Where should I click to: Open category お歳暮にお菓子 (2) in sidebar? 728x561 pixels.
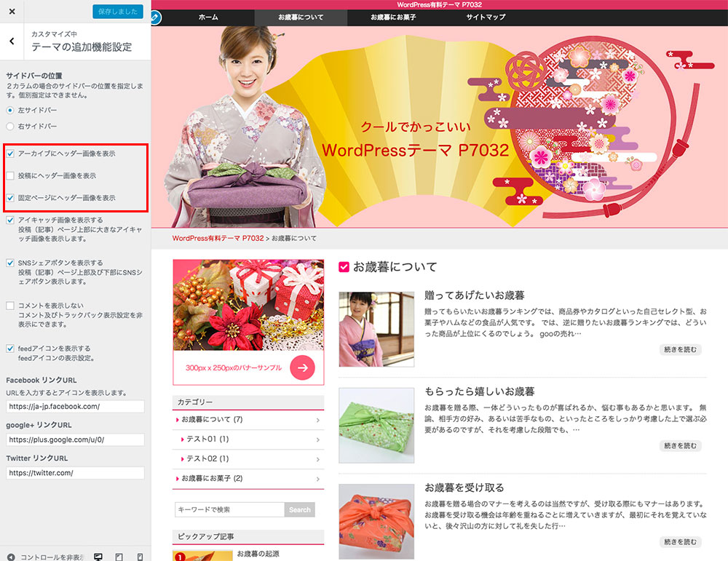[212, 478]
